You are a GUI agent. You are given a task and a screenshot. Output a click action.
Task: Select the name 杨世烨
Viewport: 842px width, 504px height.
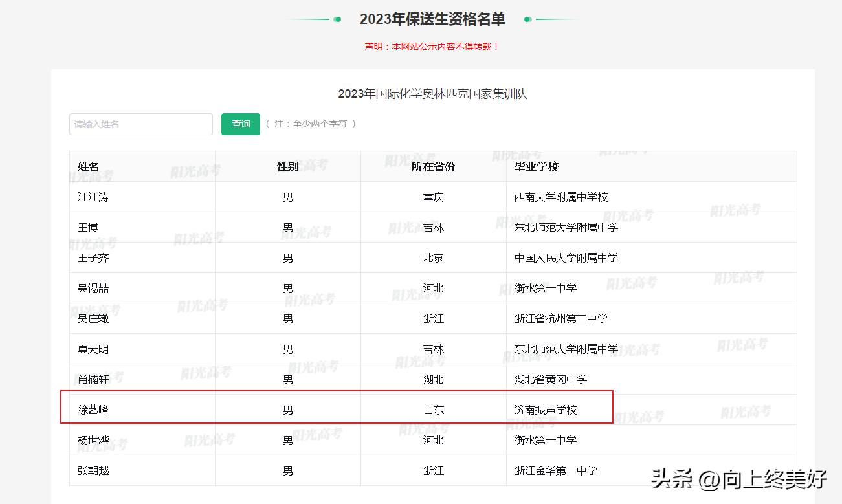(93, 441)
